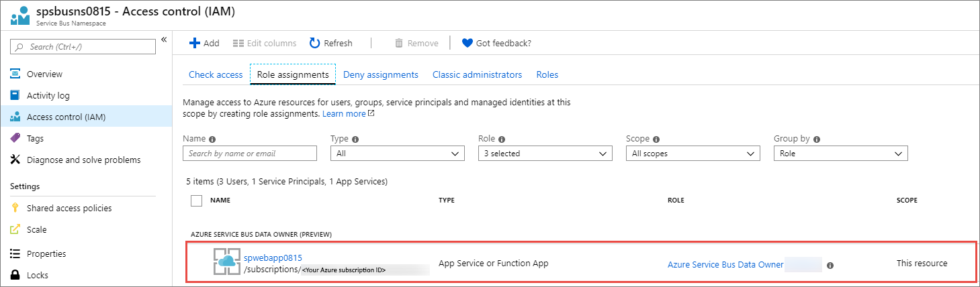Click the '5 items' summary text
The width and height of the screenshot is (980, 287).
[x=287, y=182]
